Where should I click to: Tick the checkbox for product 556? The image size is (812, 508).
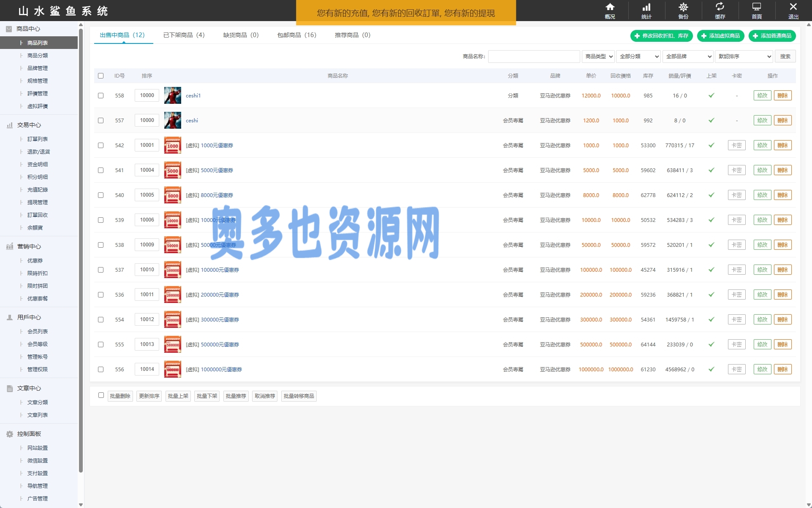(100, 369)
